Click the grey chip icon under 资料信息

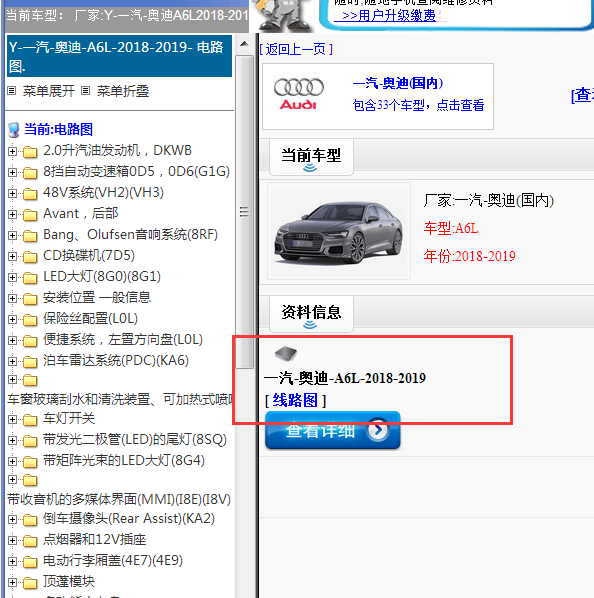pos(286,354)
